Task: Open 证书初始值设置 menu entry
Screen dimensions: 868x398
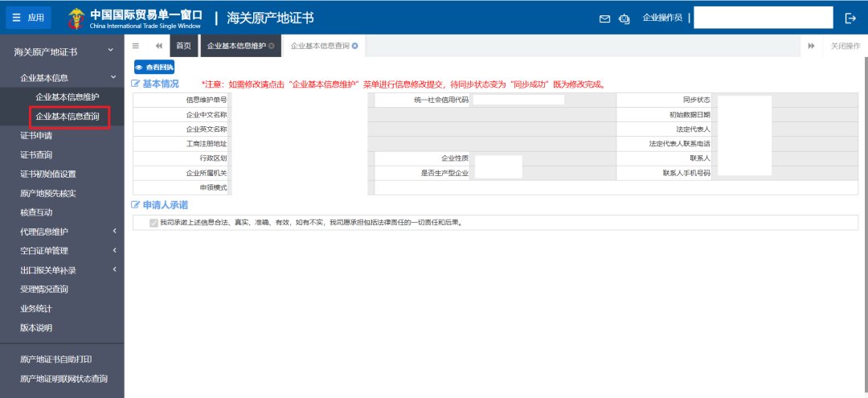Action: (x=48, y=174)
